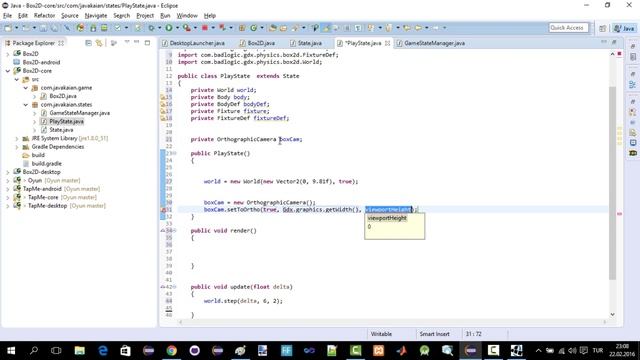The height and width of the screenshot is (360, 640).
Task: Open the Windows Store taskbar icon
Action: (x=125, y=350)
